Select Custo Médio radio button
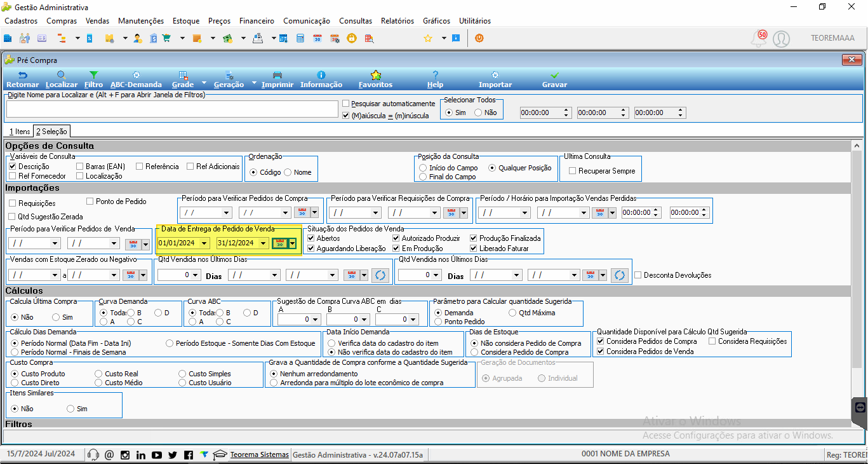Image resolution: width=868 pixels, height=464 pixels. 98,383
